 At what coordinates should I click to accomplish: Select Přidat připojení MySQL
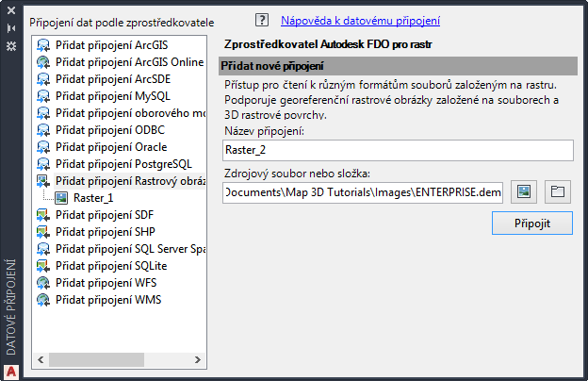[113, 96]
